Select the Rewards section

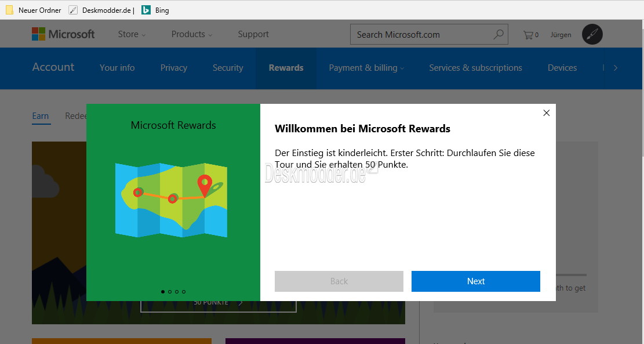pyautogui.click(x=286, y=68)
